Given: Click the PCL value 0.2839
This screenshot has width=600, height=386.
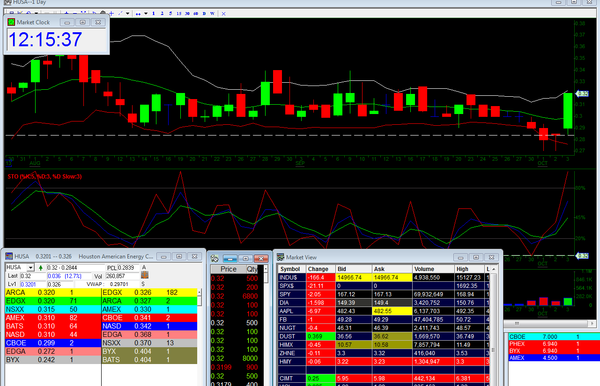Looking at the screenshot, I should click(128, 267).
